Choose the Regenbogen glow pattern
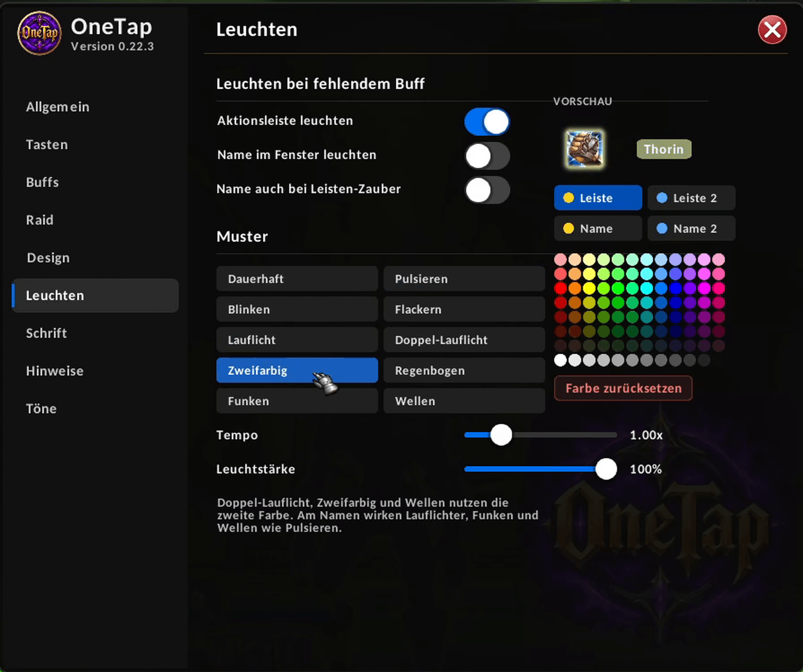803x672 pixels. (x=464, y=370)
